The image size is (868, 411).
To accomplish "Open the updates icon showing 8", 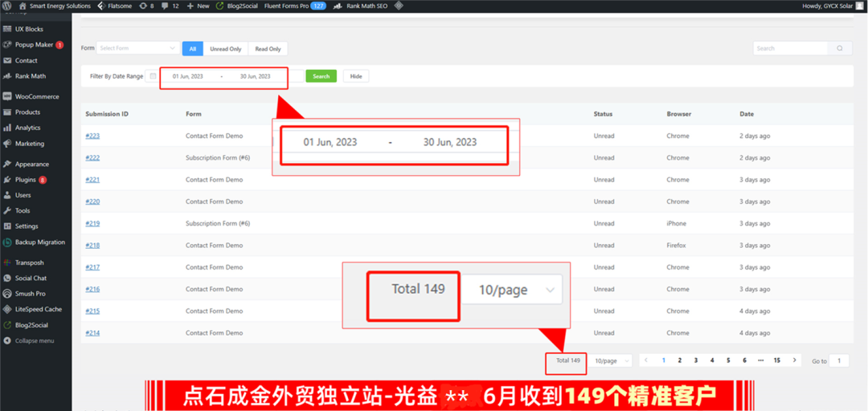I will click(x=146, y=6).
